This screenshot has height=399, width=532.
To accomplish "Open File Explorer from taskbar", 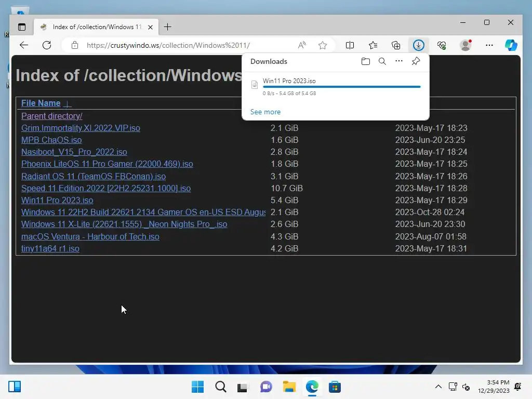I will (289, 387).
